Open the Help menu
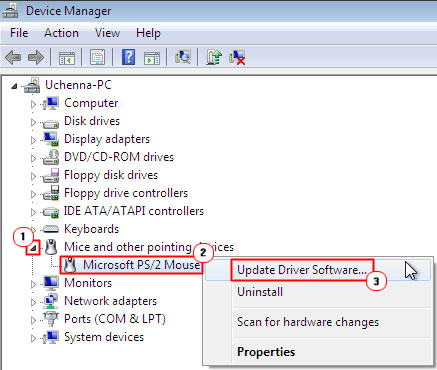 tap(148, 33)
